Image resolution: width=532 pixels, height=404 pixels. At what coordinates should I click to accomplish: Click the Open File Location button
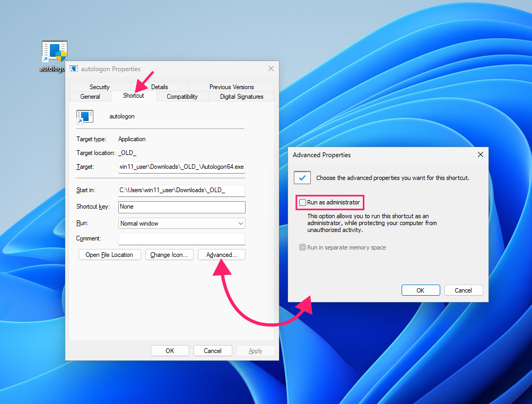click(x=110, y=255)
